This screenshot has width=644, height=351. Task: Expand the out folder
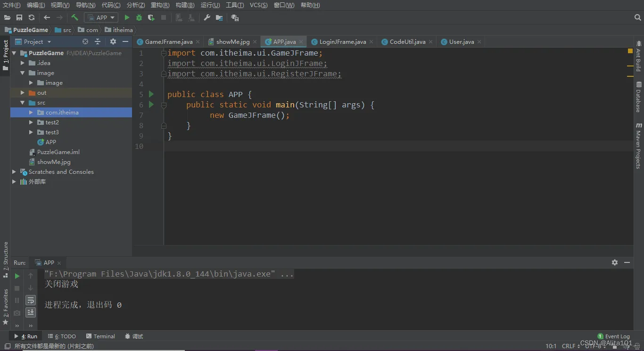pos(23,93)
